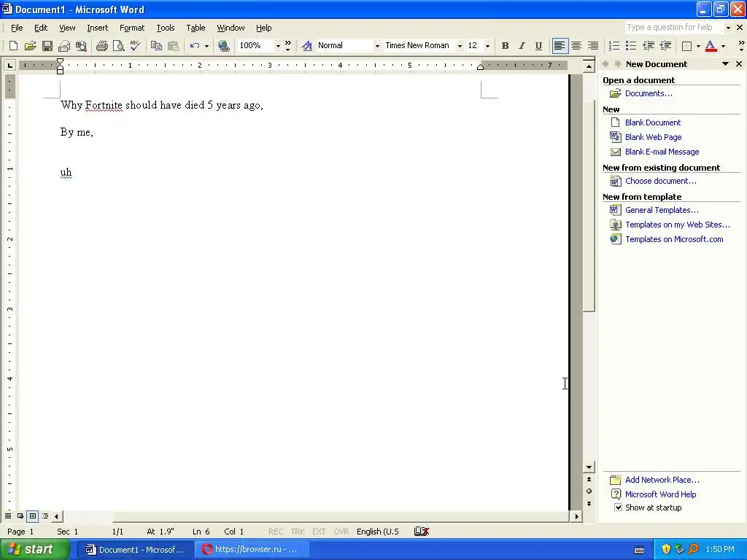Switch to Outline view button
The image size is (747, 560).
44,516
